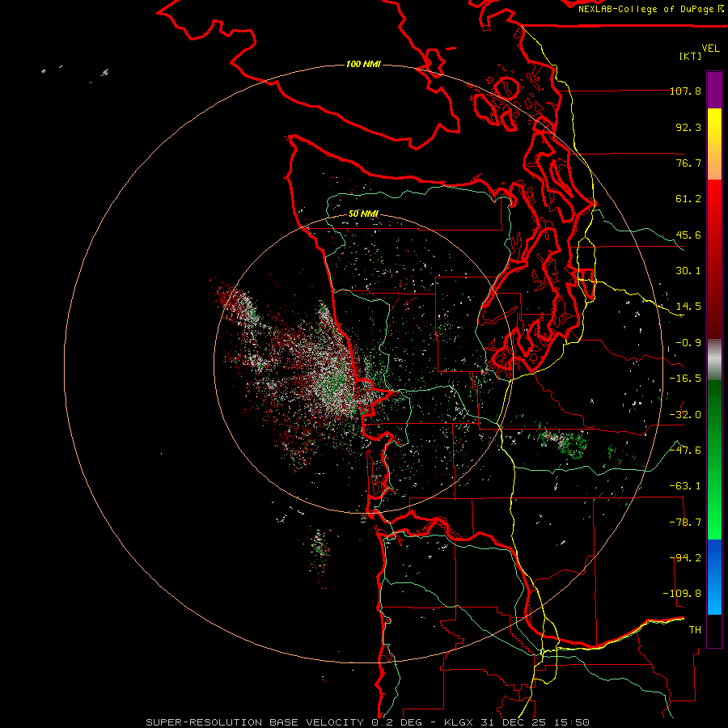Select the -94.2 scale value

pyautogui.click(x=685, y=558)
